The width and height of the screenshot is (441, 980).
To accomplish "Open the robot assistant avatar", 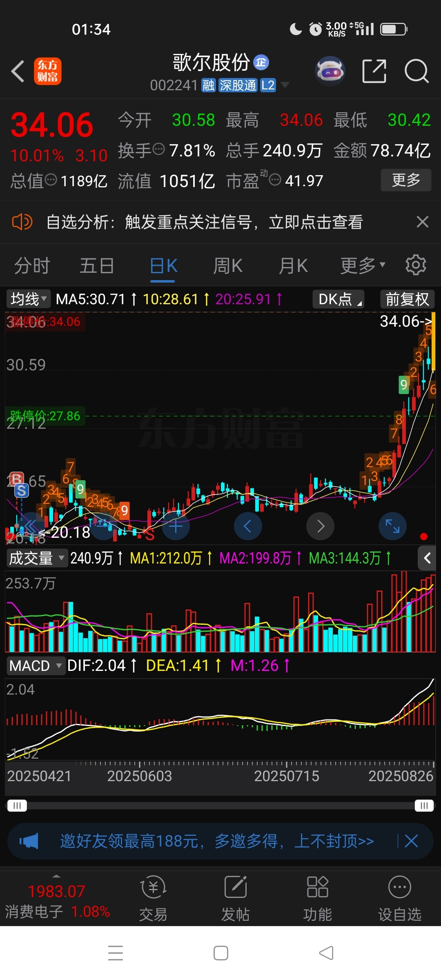I will point(330,71).
